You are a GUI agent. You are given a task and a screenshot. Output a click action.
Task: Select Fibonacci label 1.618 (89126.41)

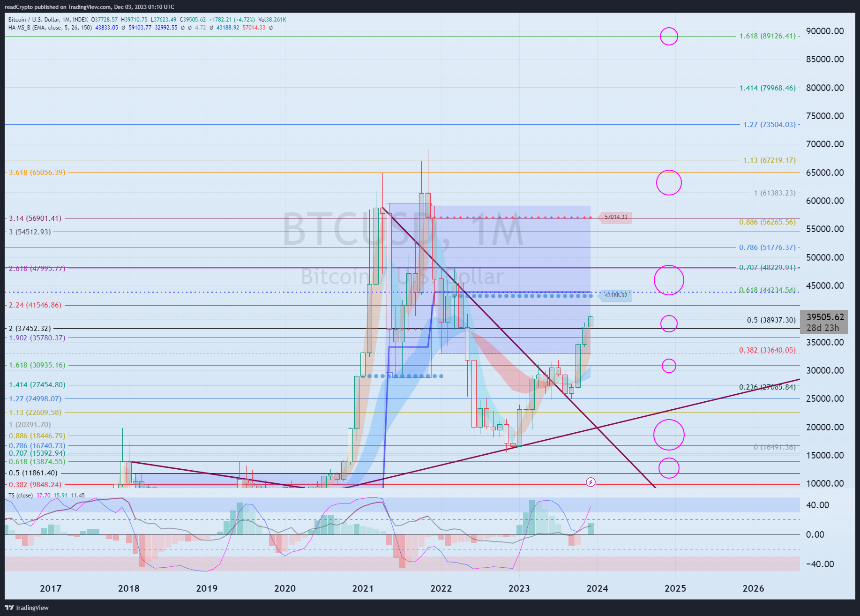click(767, 36)
